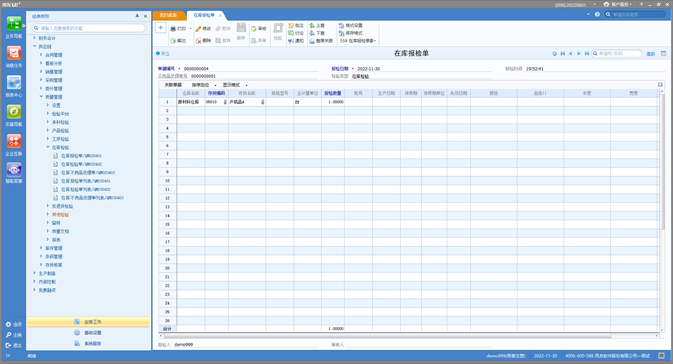Click the Notify (通知) toolbar icon
Image resolution: width=673 pixels, height=364 pixels.
pyautogui.click(x=291, y=41)
